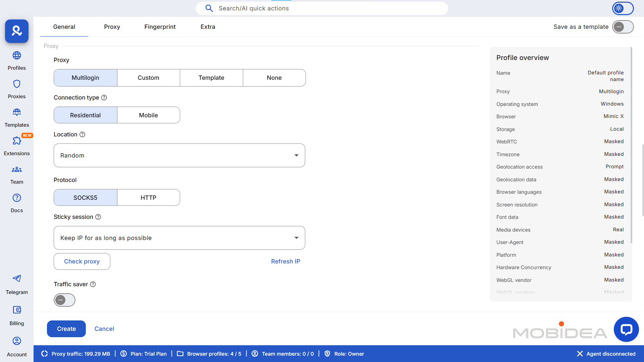
Task: Open the Extra tab
Action: (x=208, y=27)
